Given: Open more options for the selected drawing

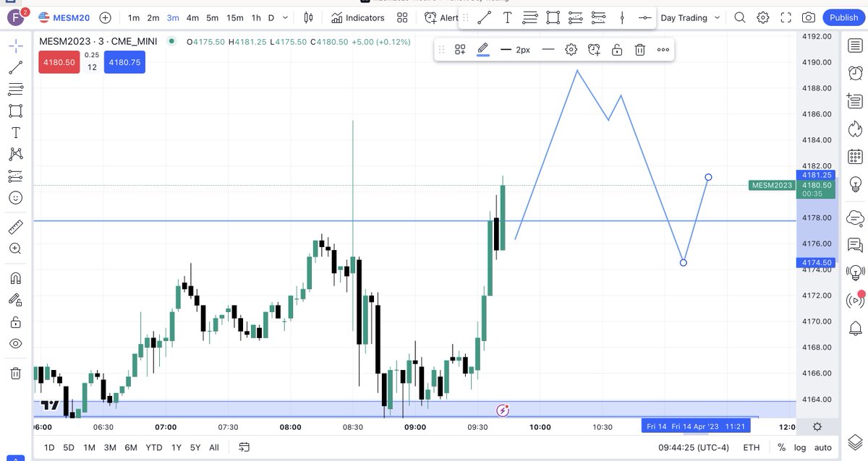Looking at the screenshot, I should [663, 49].
